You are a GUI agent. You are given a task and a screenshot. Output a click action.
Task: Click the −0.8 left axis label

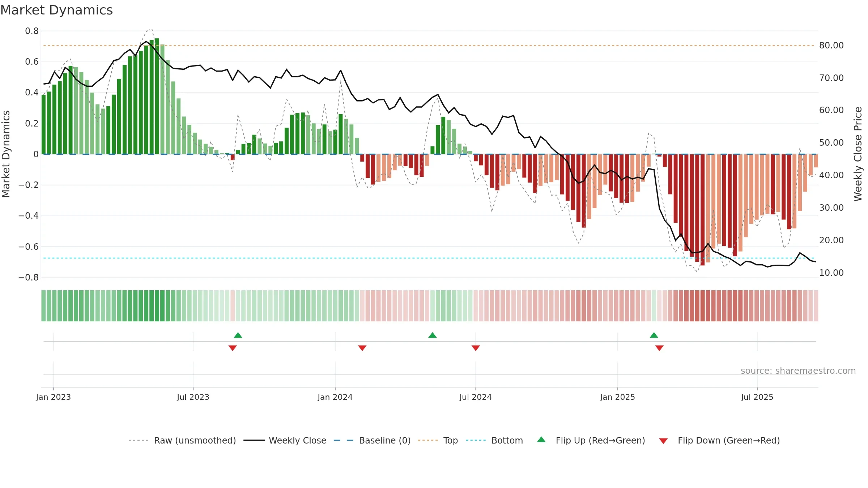29,278
